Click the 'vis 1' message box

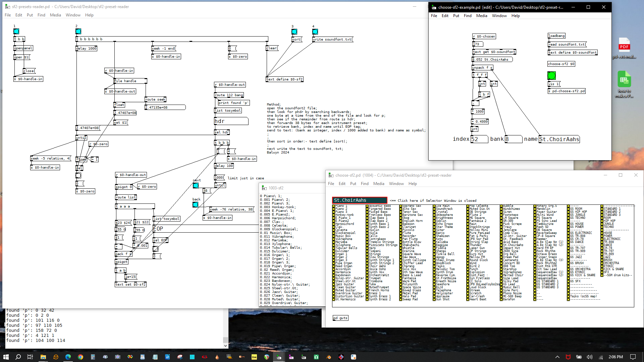[554, 84]
